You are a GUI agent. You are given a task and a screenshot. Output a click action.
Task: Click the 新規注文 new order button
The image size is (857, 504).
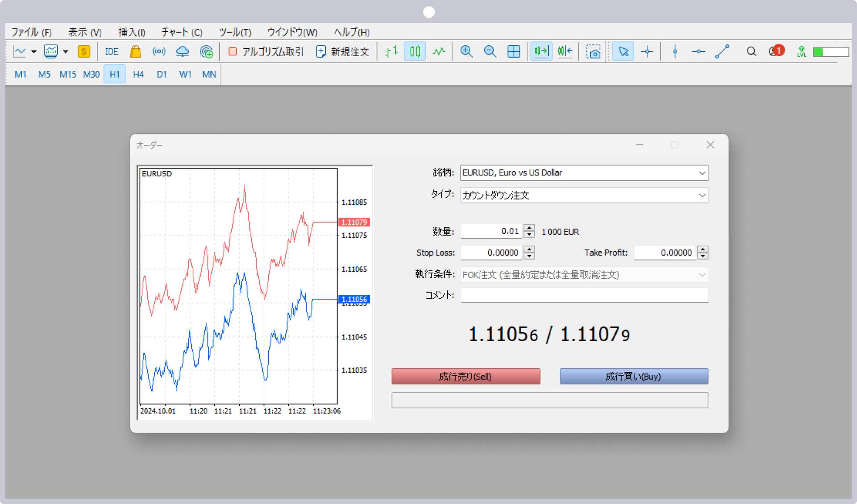pyautogui.click(x=343, y=52)
